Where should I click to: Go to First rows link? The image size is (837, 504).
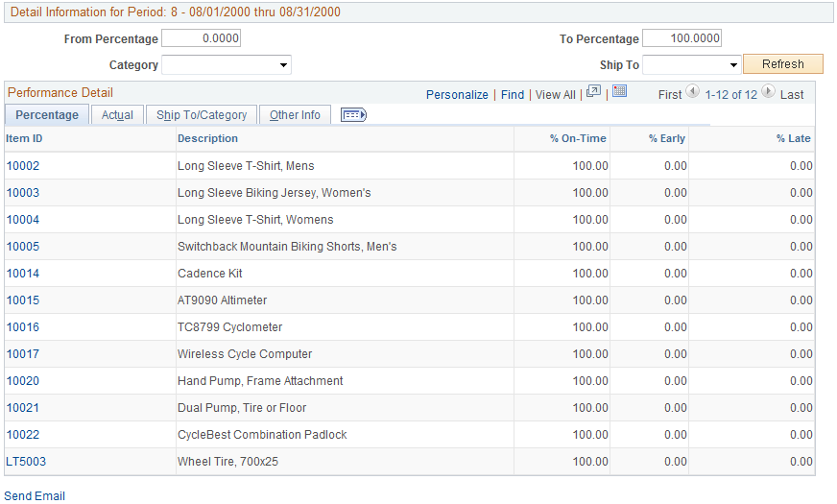point(670,95)
